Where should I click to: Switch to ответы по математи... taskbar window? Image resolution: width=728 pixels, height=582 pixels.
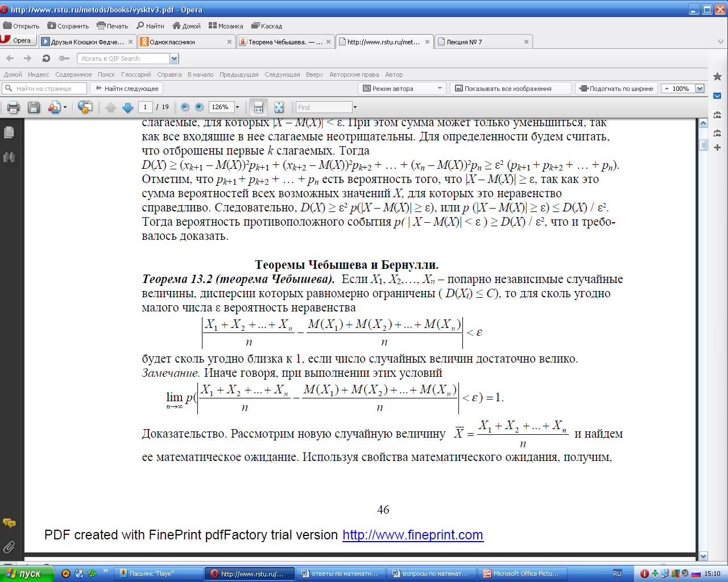point(341,573)
